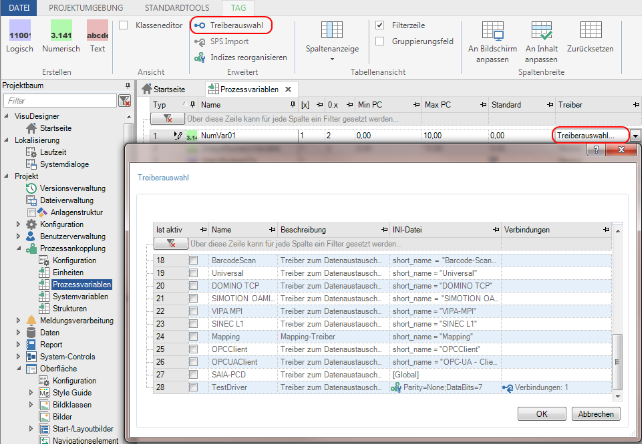Open Treiberauswahl in the ribbon
Image resolution: width=642 pixels, height=444 pixels.
point(231,25)
